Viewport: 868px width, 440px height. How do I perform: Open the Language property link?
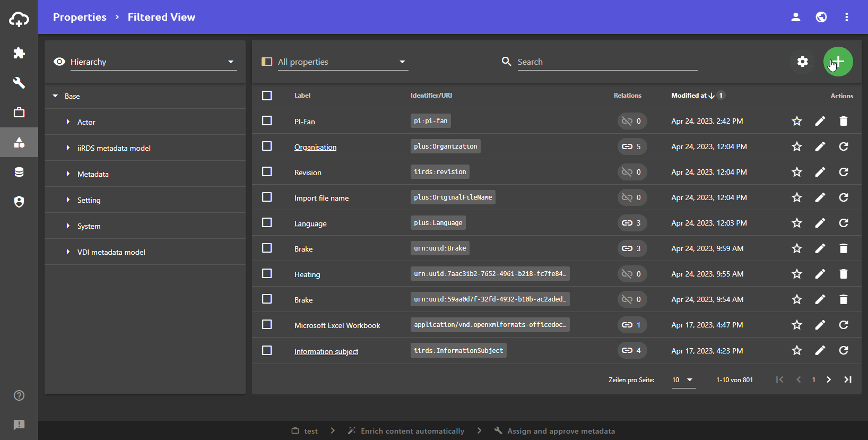click(310, 223)
